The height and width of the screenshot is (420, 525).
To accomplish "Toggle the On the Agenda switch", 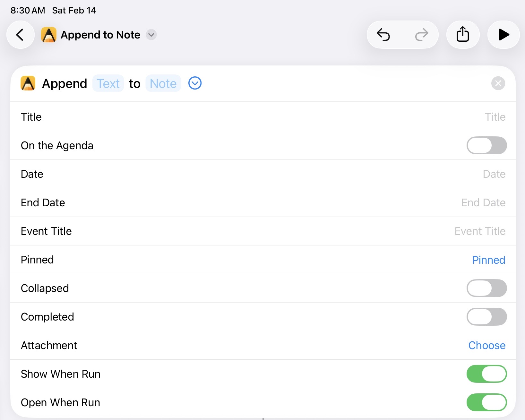I will tap(486, 145).
